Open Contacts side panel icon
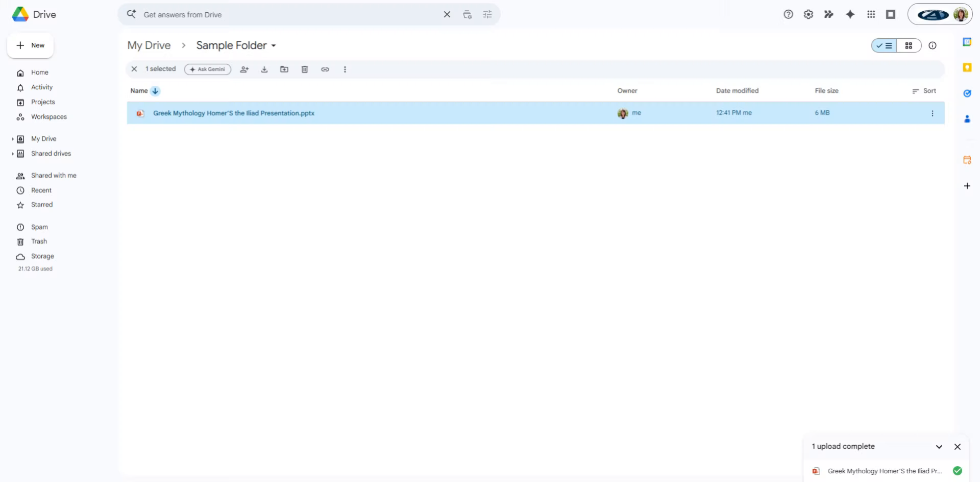The image size is (980, 482). coord(967,119)
